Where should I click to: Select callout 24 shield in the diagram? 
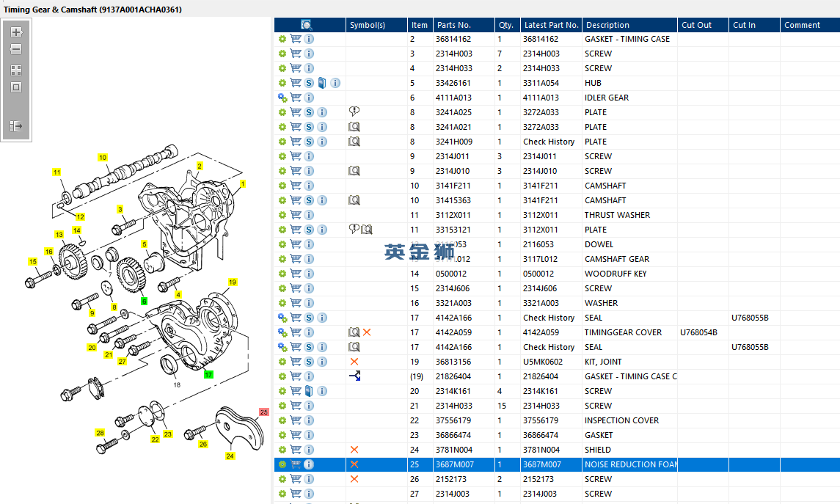[230, 456]
